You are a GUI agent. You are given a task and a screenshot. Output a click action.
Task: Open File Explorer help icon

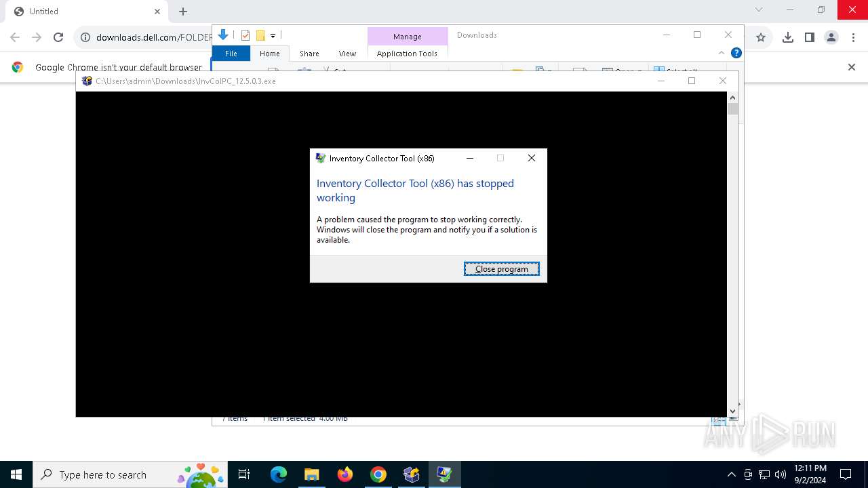(x=736, y=53)
